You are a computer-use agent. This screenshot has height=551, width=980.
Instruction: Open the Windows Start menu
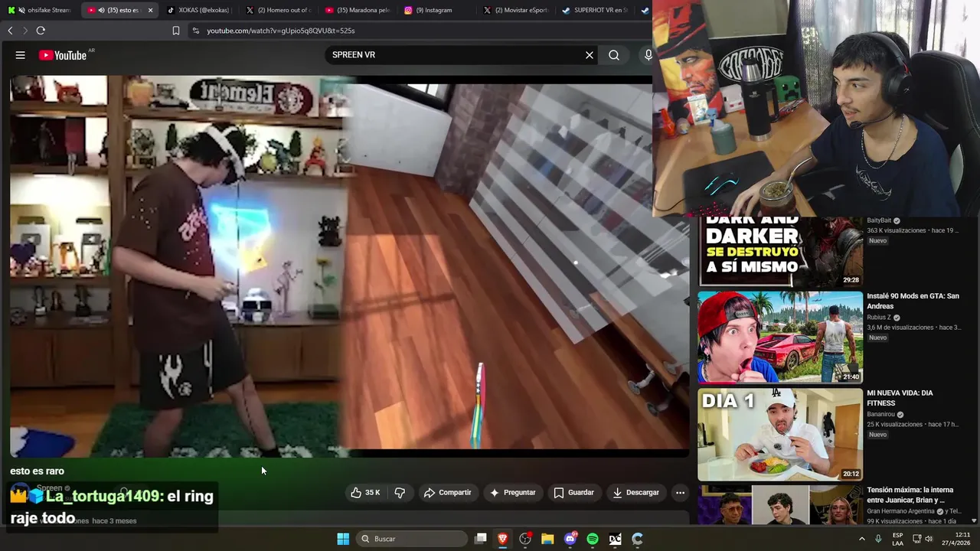click(343, 539)
